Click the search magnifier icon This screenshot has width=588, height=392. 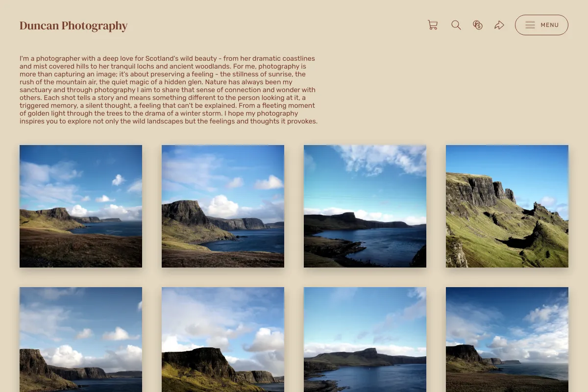point(456,25)
